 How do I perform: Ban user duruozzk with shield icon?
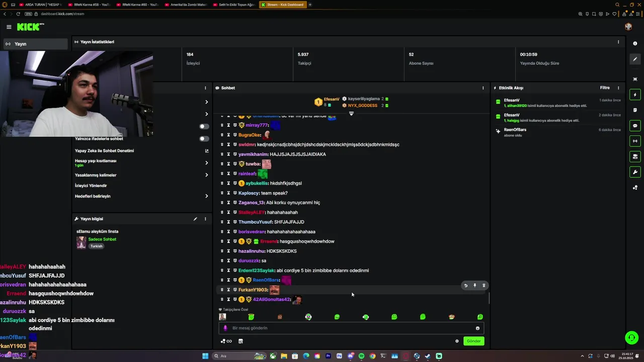pos(235,261)
